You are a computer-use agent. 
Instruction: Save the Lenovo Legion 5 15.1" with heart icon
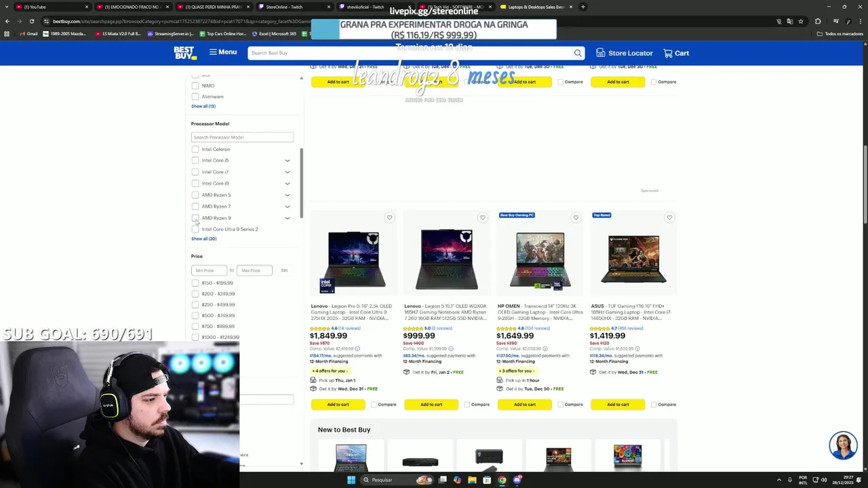[483, 218]
